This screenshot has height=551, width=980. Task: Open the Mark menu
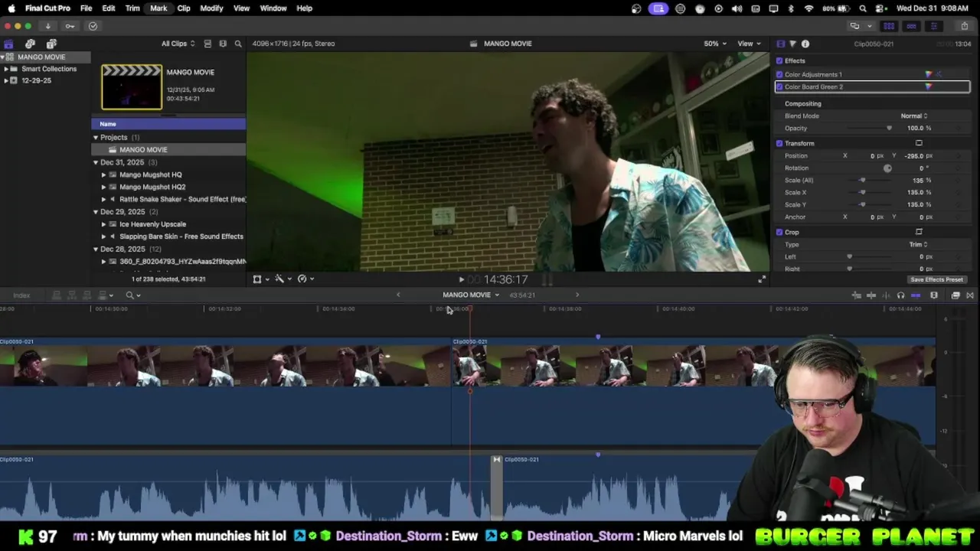[158, 8]
